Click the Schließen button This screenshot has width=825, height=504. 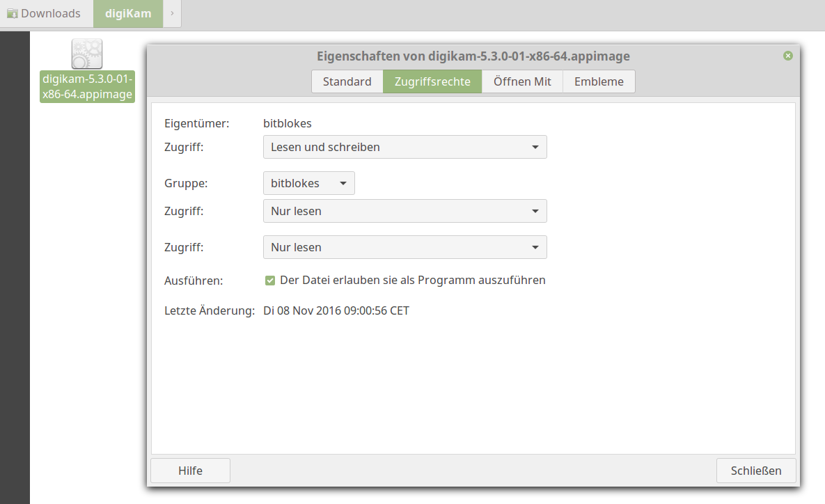pos(756,471)
